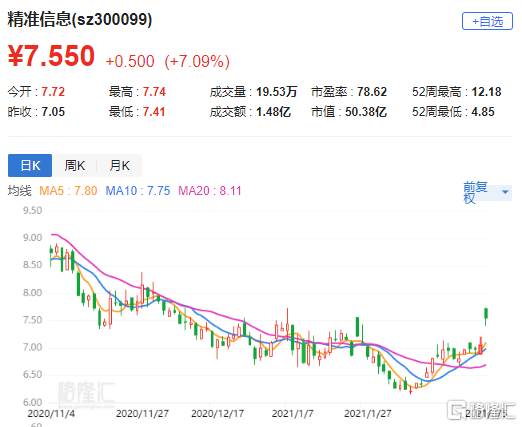Click the 均线 label
Viewport: 522px width, 427px height.
click(20, 191)
